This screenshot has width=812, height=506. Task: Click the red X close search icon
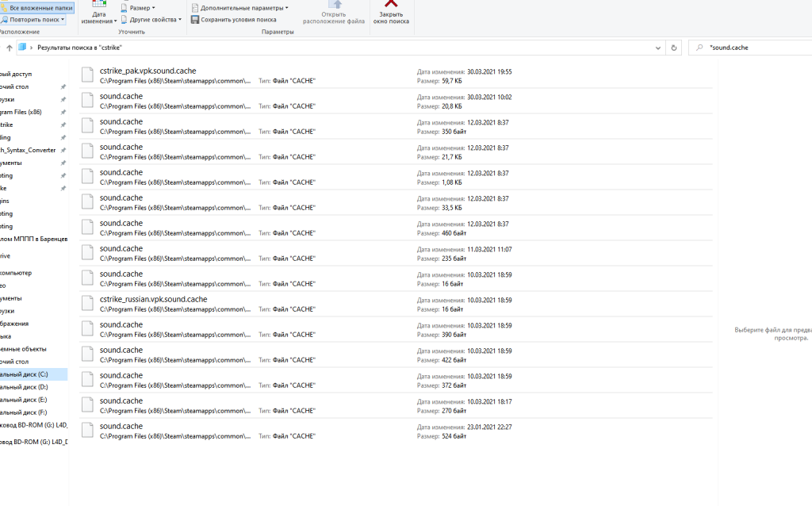(x=390, y=4)
